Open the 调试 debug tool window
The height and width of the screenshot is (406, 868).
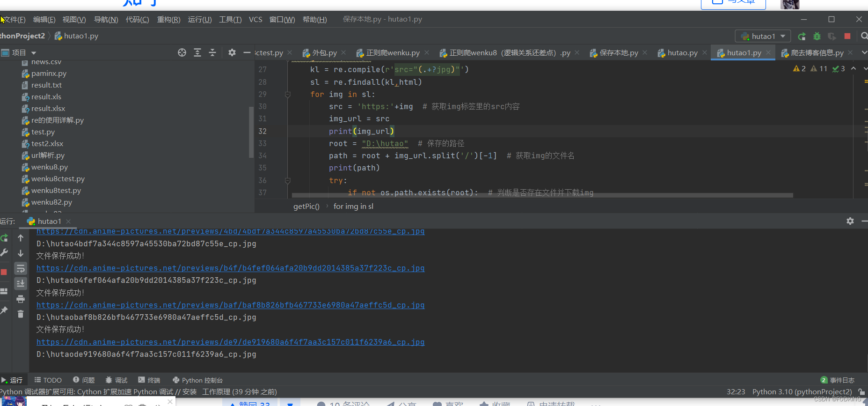pos(116,380)
